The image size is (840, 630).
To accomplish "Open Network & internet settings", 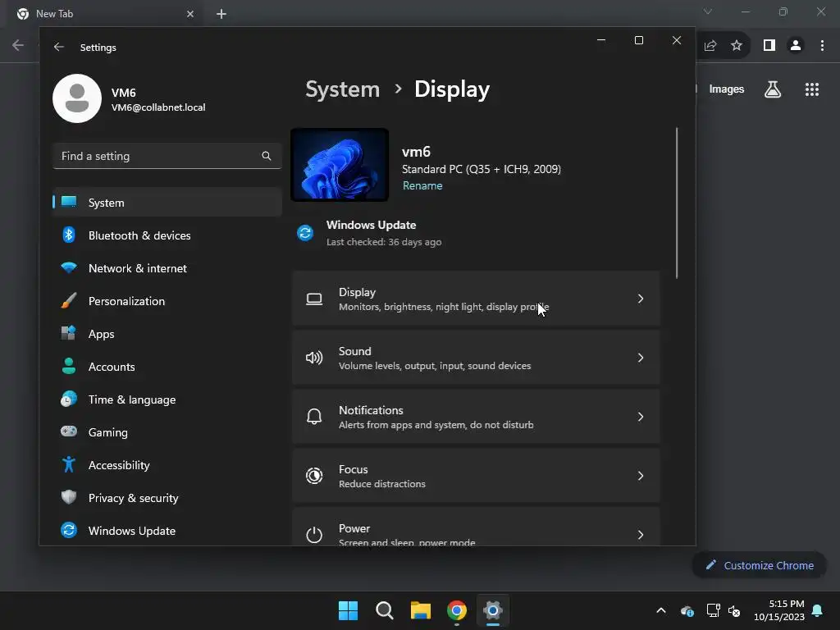I will coord(167,268).
